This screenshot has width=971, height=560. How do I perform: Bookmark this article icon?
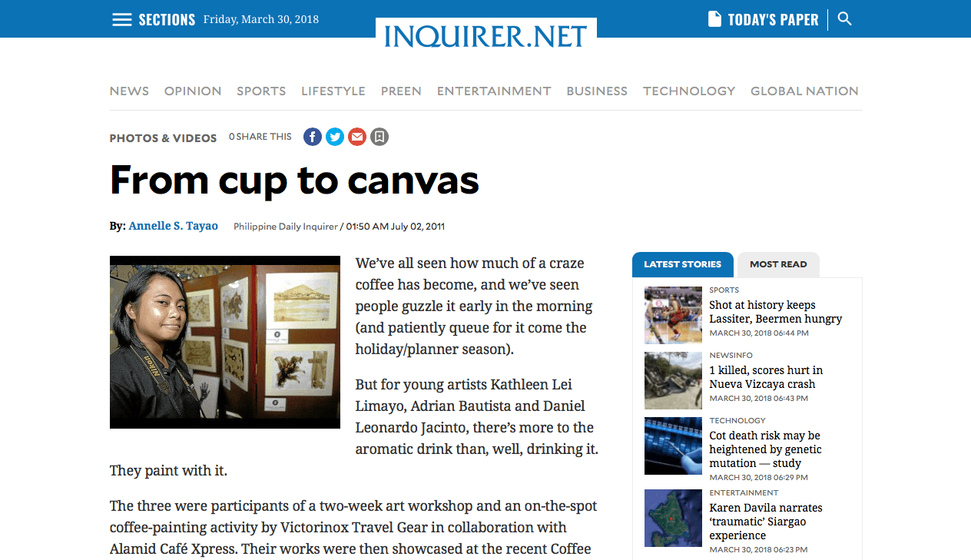(x=379, y=137)
